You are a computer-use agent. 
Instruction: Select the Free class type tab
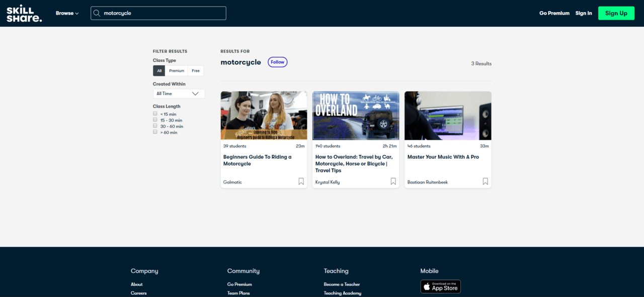196,71
